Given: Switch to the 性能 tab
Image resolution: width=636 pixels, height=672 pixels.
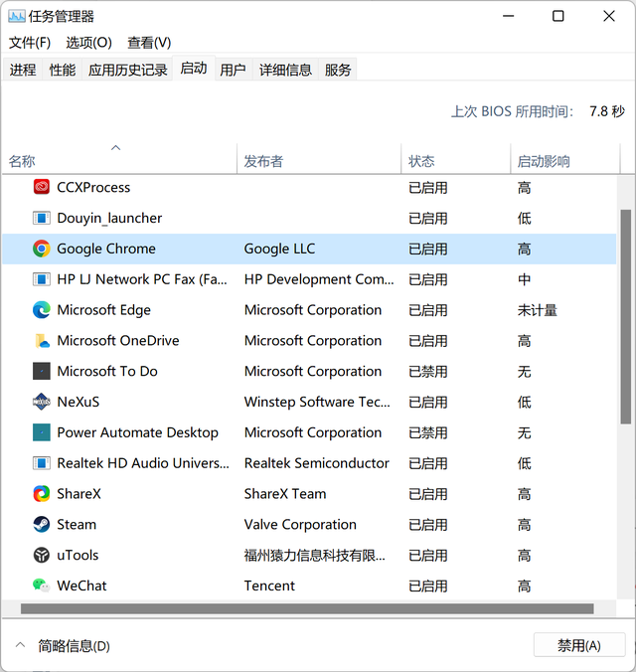Looking at the screenshot, I should click(x=63, y=70).
